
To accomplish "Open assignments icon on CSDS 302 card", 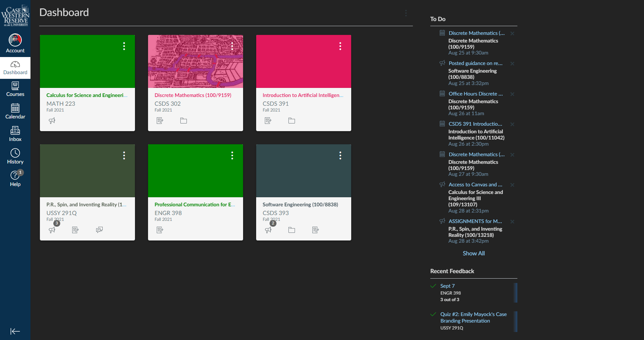I will [x=160, y=121].
